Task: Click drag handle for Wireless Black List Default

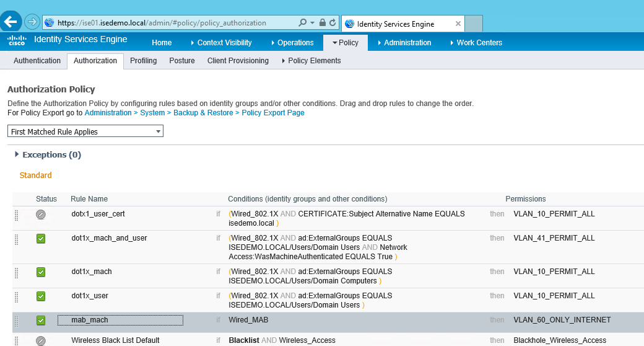Action: [17, 341]
